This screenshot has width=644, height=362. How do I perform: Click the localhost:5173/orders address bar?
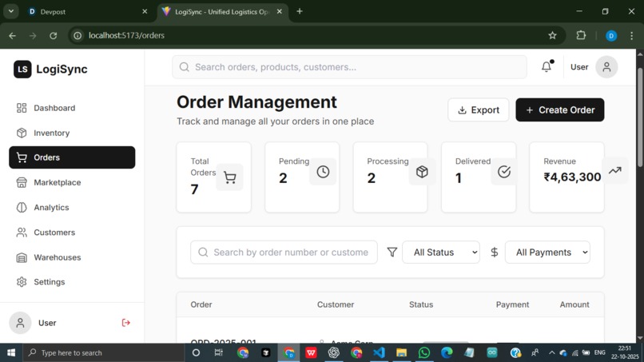point(316,36)
